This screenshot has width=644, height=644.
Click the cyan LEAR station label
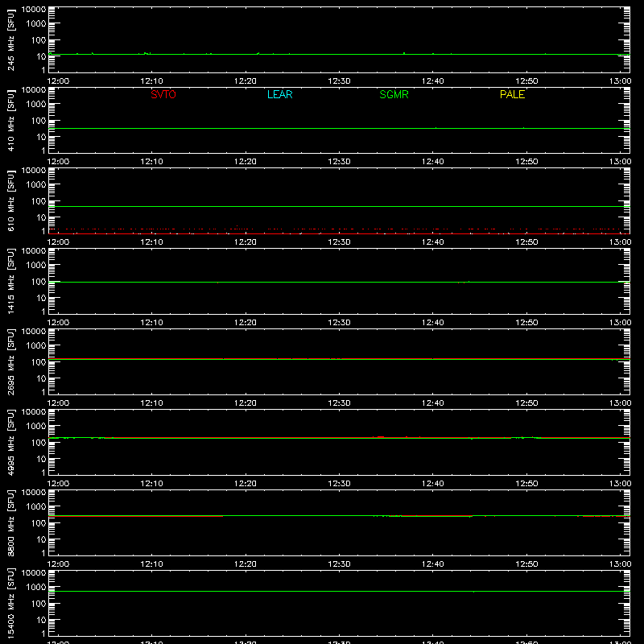tap(279, 94)
